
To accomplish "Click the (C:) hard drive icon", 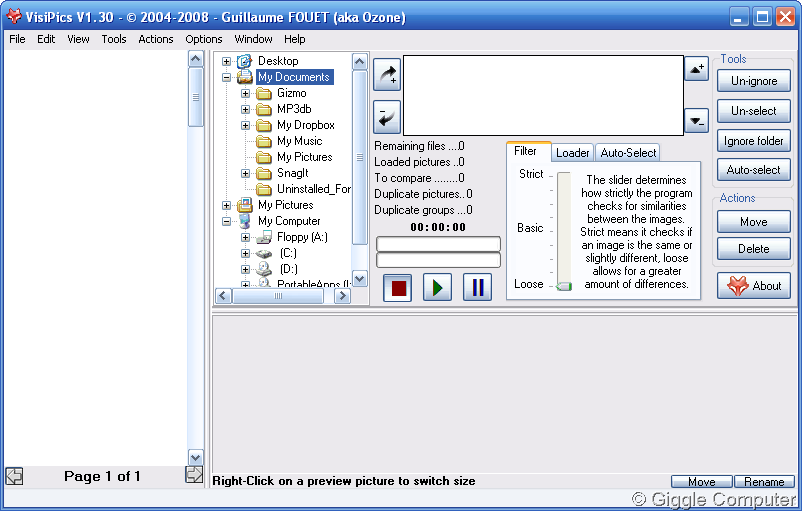I will click(264, 253).
